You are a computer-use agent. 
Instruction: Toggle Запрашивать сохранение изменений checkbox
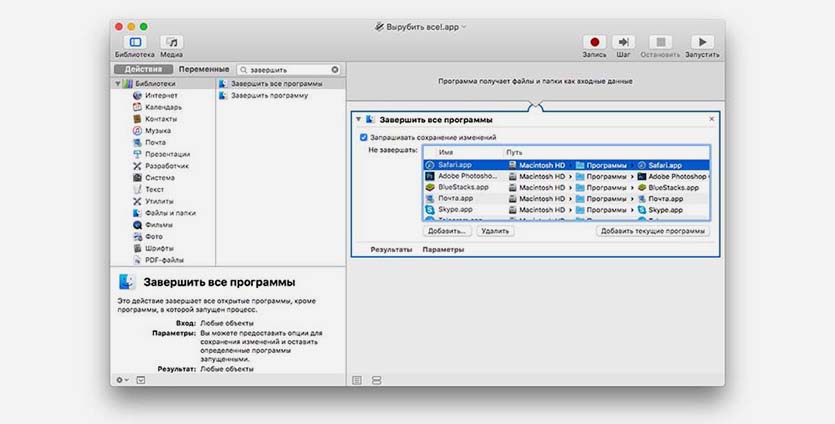(x=364, y=137)
